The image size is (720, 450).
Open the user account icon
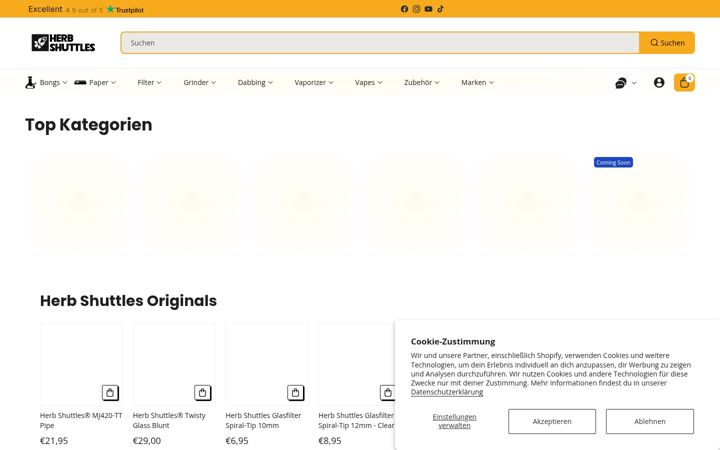pos(659,82)
